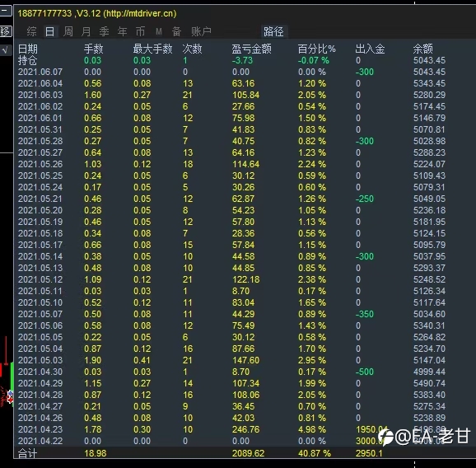Click profit 147.60 on 2021.05.03 row
Screen dimensions: 476x468
point(246,361)
